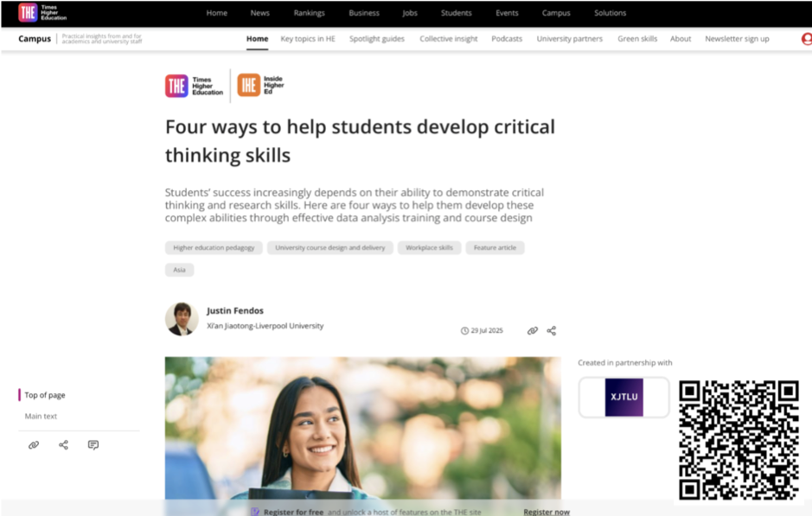
Task: Select the Higher education pedagogy tag
Action: pyautogui.click(x=214, y=248)
